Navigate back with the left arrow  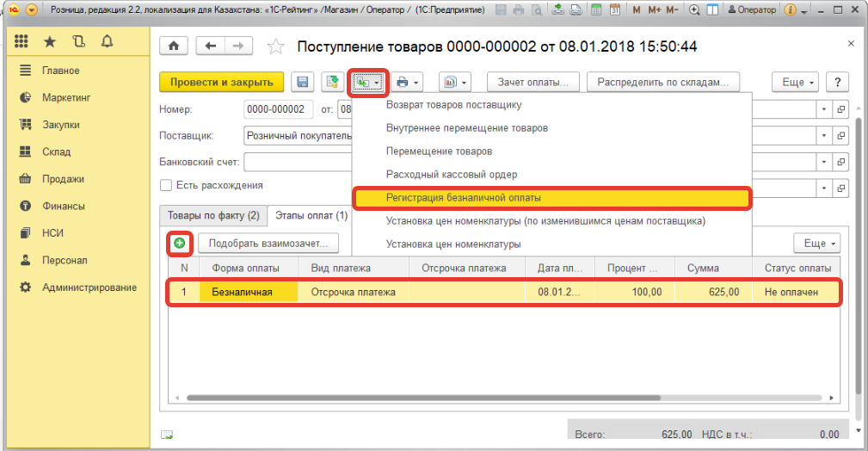[x=211, y=46]
